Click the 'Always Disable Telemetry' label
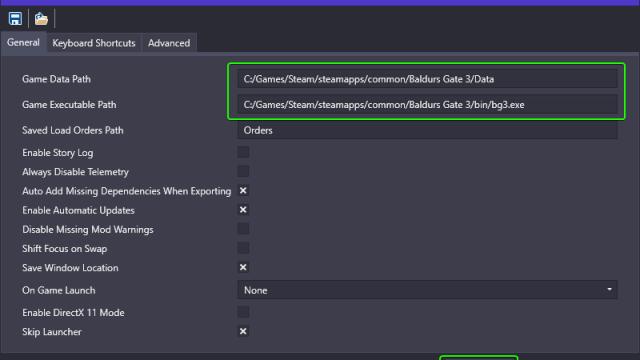Viewport: 640px width, 360px height. coord(76,172)
